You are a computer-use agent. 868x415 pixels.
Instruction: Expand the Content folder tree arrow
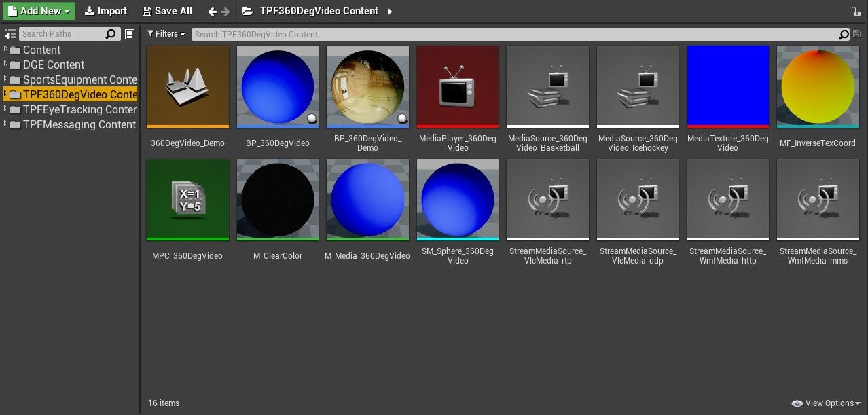point(5,49)
